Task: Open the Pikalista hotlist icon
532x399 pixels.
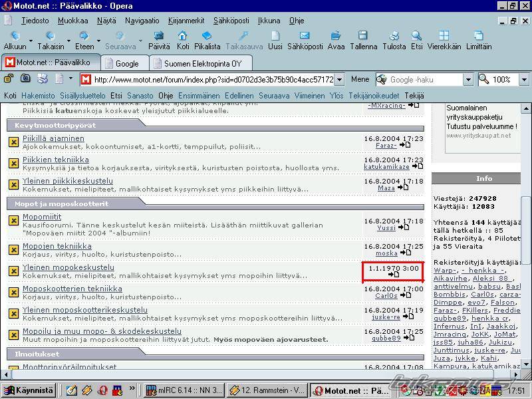Action: [x=207, y=36]
